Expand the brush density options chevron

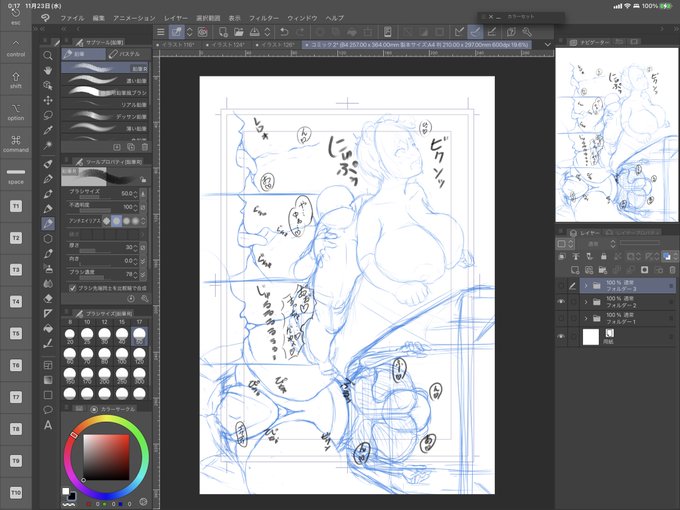click(143, 274)
